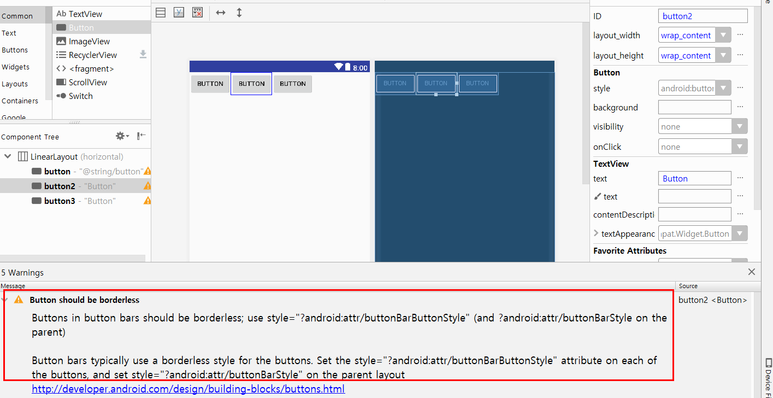Open the textAppearance dropdown

tap(739, 233)
